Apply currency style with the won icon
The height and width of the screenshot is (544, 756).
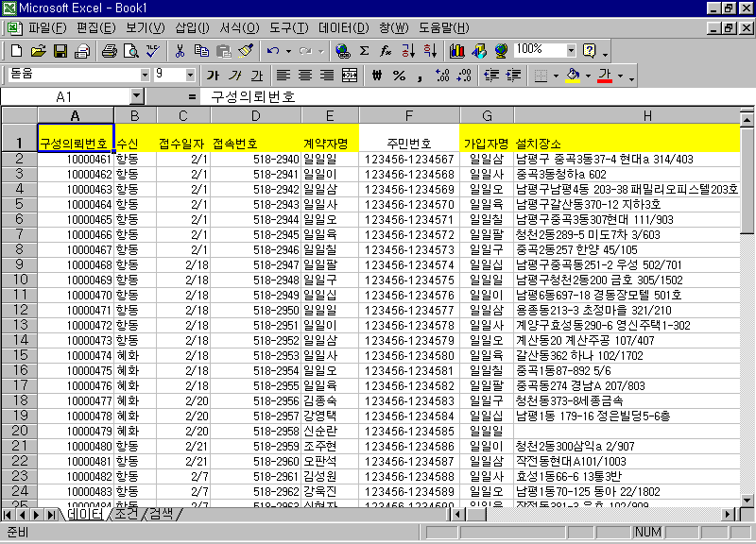pos(377,76)
